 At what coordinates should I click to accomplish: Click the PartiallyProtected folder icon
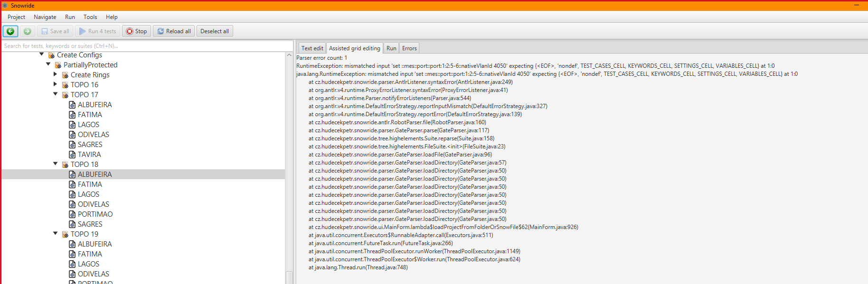coord(58,65)
